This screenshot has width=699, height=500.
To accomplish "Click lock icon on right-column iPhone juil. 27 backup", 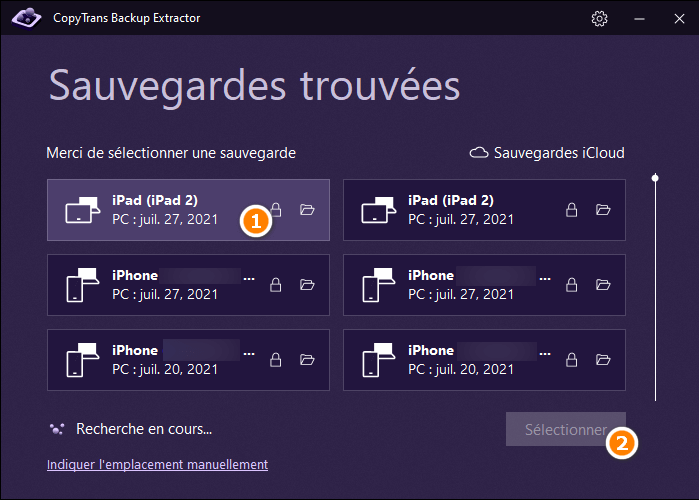I will click(572, 284).
